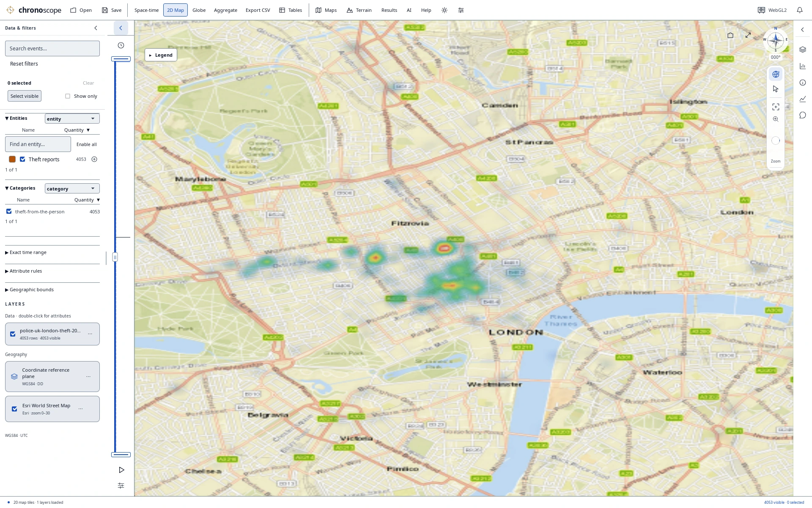Open the Aggregate view
Viewport: 812px width, 508px height.
pos(225,10)
